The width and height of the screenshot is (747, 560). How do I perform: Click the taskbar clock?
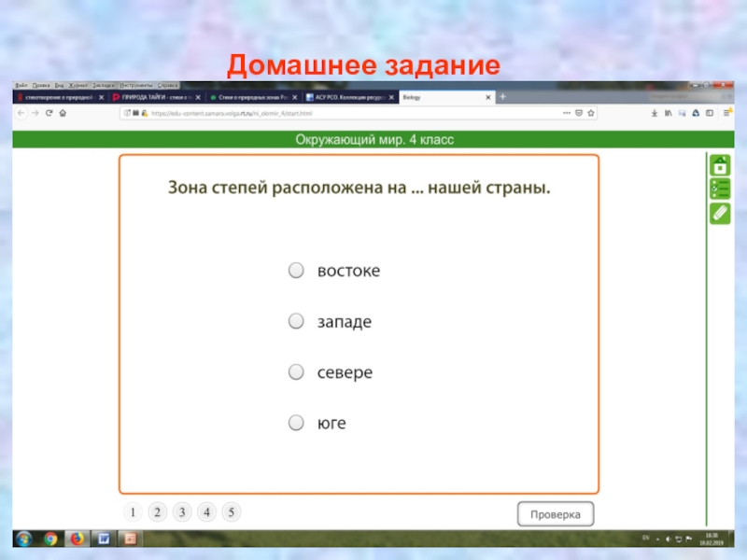coord(712,539)
